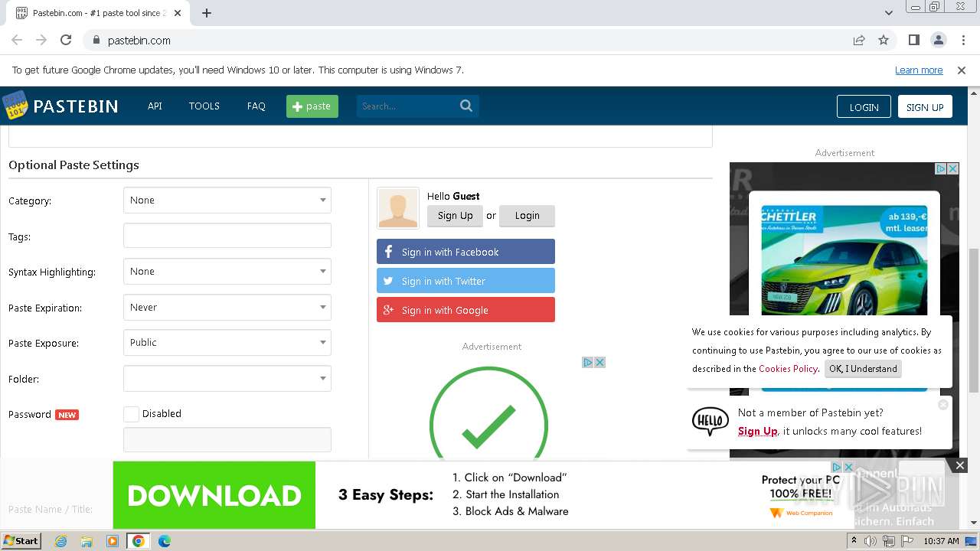Open the FAQ menu item

pyautogui.click(x=256, y=106)
